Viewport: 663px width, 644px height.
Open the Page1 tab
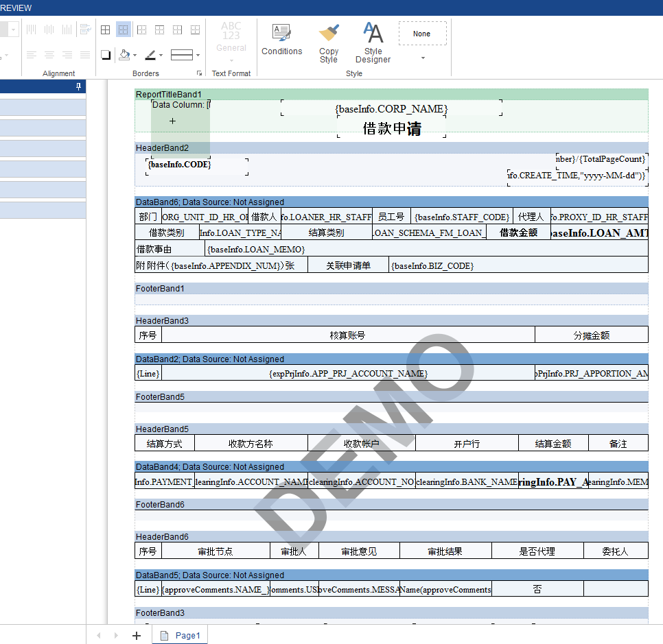[x=180, y=635]
